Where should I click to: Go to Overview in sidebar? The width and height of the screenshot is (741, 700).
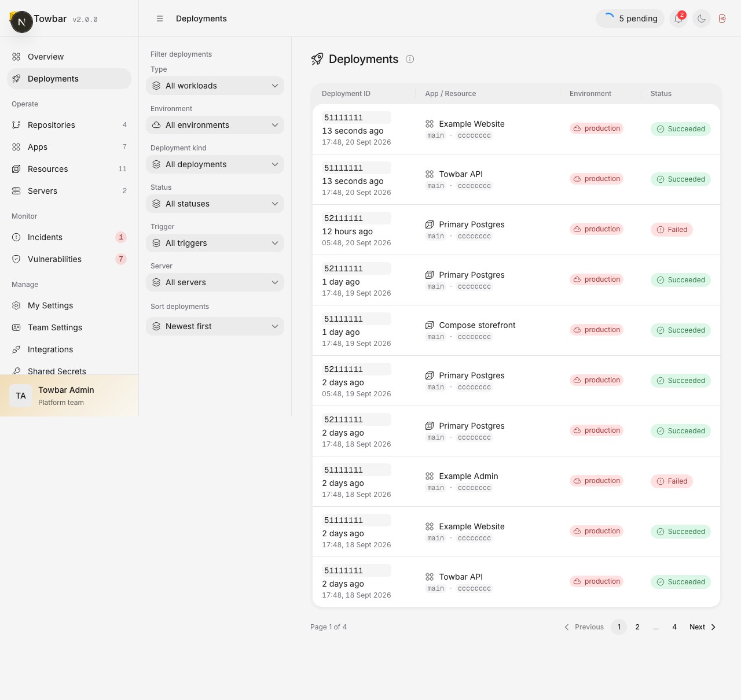tap(69, 57)
